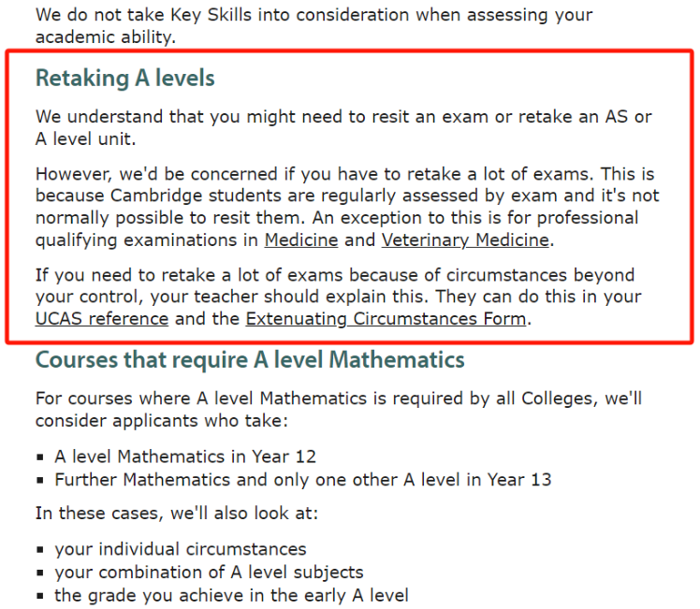This screenshot has height=609, width=700.
Task: Click the Key Skills paragraph at the top
Action: 314,26
